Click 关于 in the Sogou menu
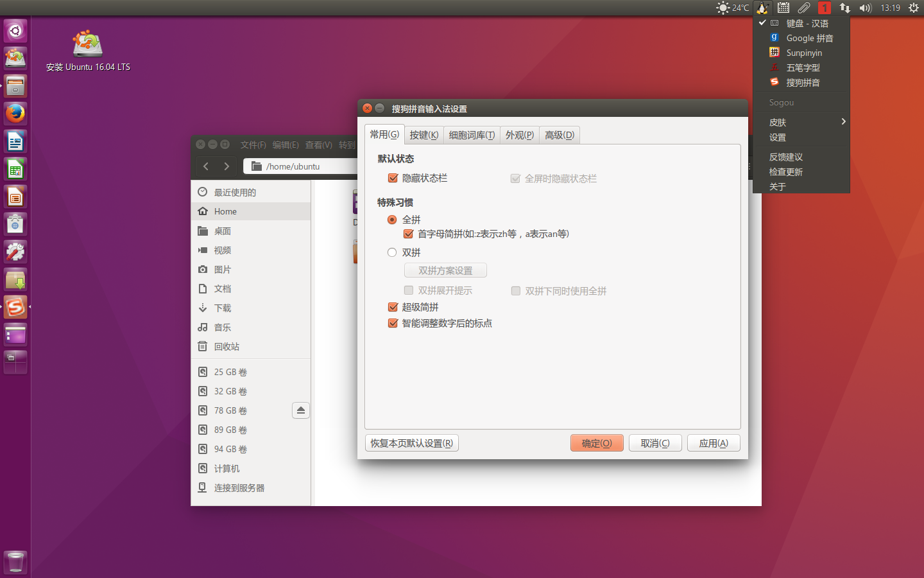Viewport: 924px width, 578px height. point(801,186)
